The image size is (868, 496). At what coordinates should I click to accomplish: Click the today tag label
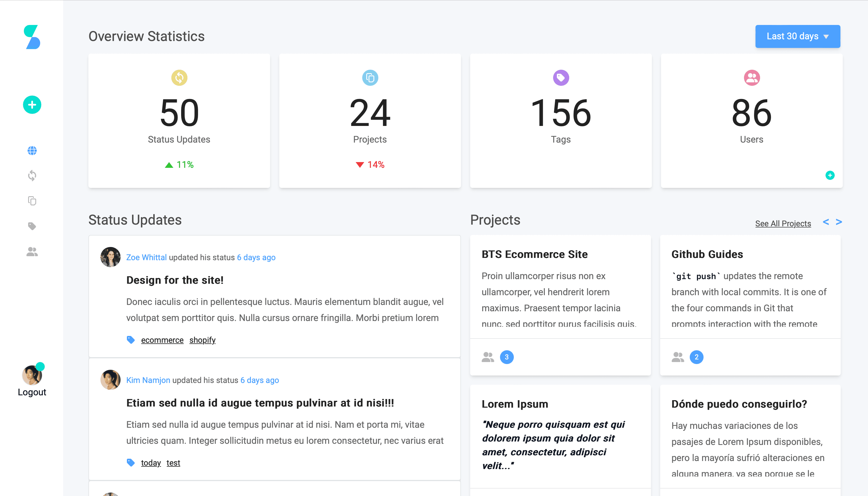150,463
